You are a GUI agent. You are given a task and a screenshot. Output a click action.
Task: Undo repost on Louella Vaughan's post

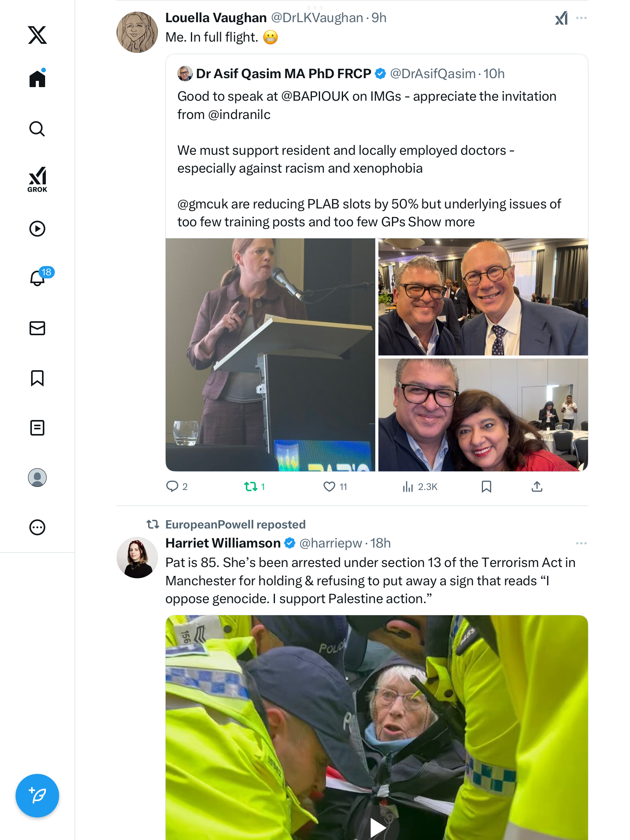click(x=251, y=486)
